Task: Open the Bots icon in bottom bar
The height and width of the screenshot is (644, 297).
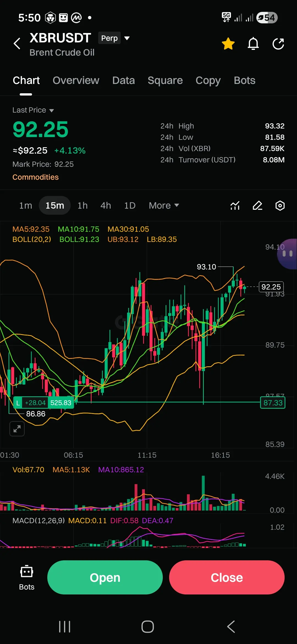Action: point(27,577)
